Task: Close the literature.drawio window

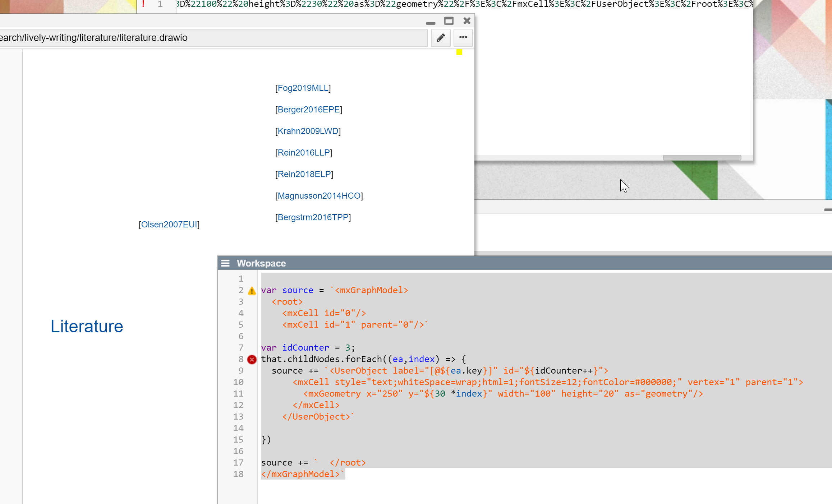Action: pyautogui.click(x=467, y=21)
